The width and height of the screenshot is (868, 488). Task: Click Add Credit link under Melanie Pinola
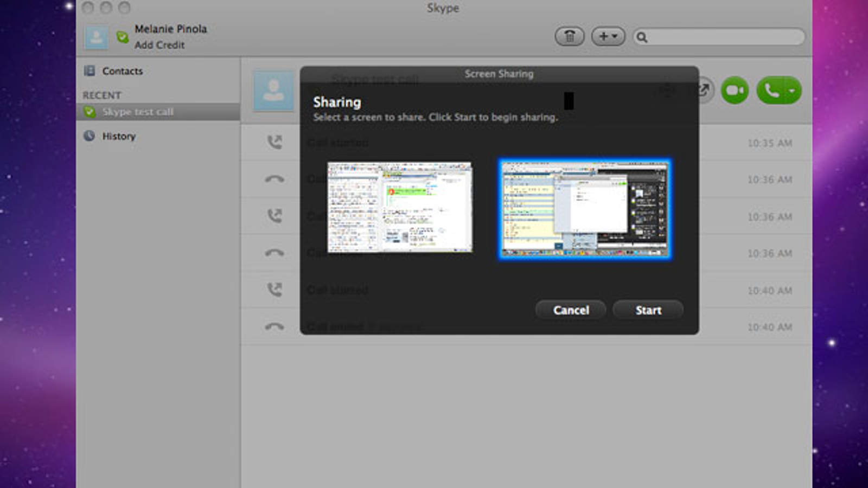pyautogui.click(x=159, y=45)
